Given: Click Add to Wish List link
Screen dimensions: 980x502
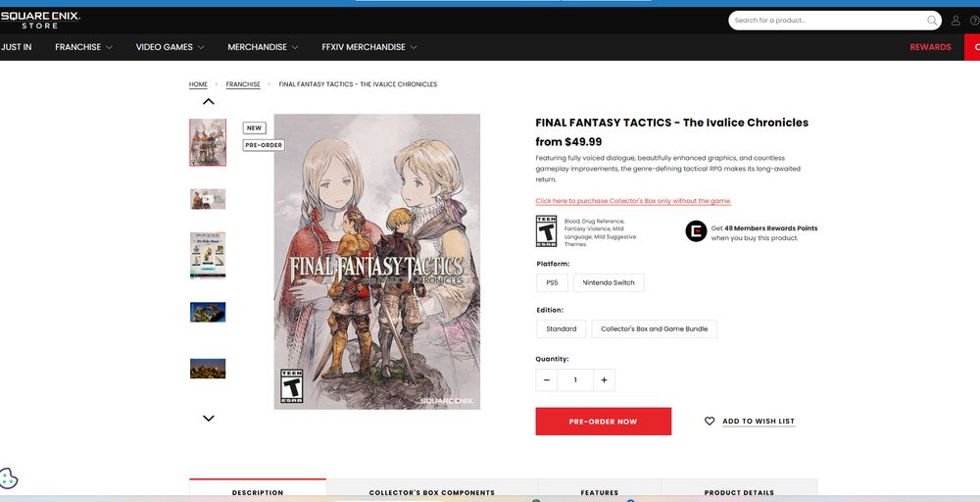Looking at the screenshot, I should pos(759,422).
